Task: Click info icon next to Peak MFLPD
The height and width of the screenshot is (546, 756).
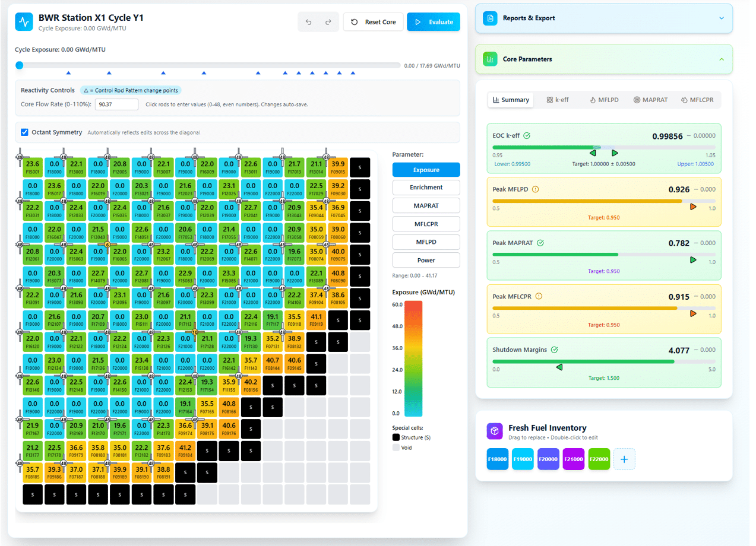Action: 535,190
